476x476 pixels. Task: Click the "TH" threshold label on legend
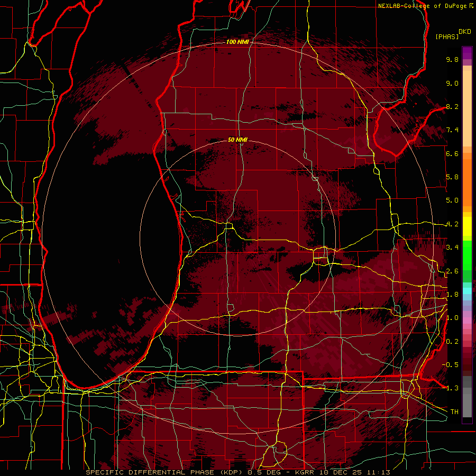(x=454, y=412)
